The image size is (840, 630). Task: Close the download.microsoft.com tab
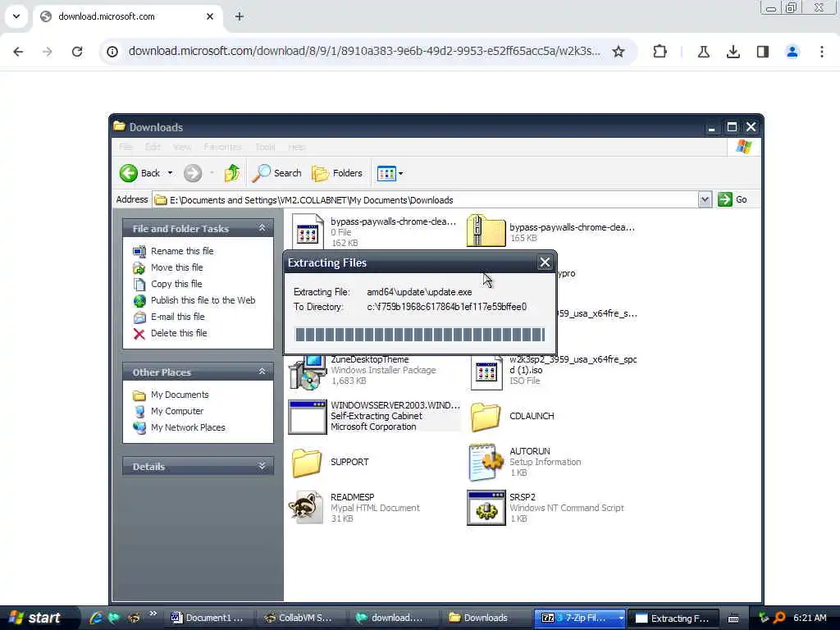click(x=210, y=16)
